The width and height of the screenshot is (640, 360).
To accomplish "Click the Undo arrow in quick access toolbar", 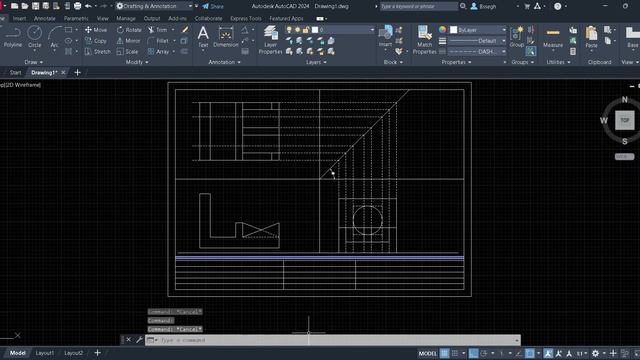I will (x=88, y=6).
